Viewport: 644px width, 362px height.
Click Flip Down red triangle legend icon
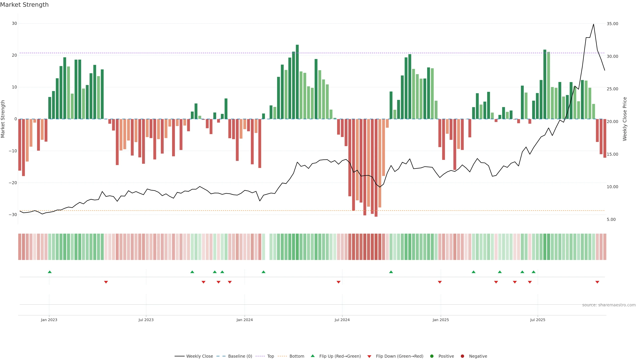pyautogui.click(x=369, y=356)
